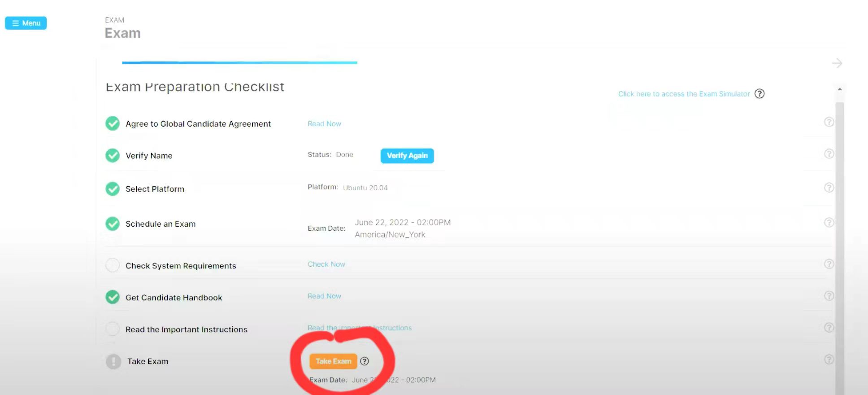
Task: Click the blue progress bar
Action: click(239, 62)
